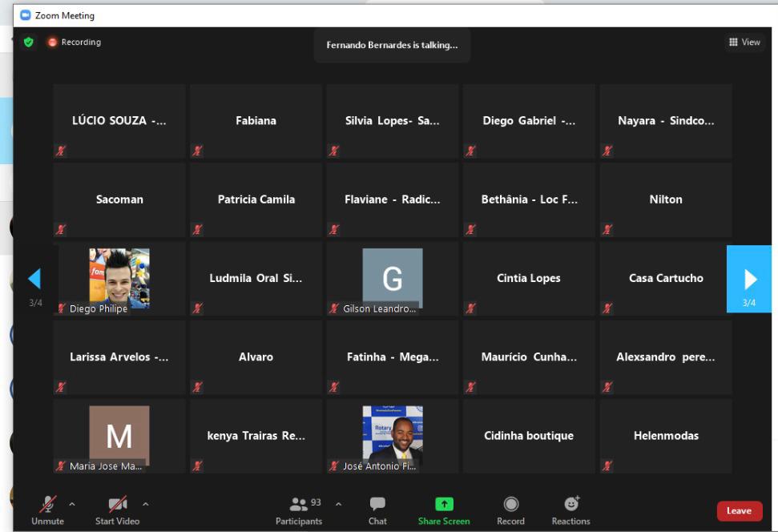Go to previous gallery page with left arrow
This screenshot has width=778, height=532.
pyautogui.click(x=34, y=279)
